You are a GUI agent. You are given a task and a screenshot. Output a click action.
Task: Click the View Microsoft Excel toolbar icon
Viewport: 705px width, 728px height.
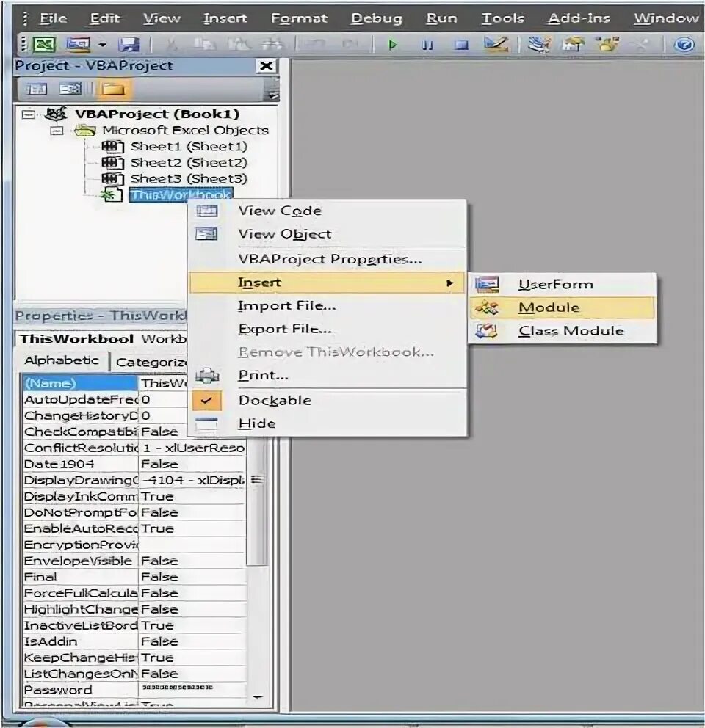point(44,45)
